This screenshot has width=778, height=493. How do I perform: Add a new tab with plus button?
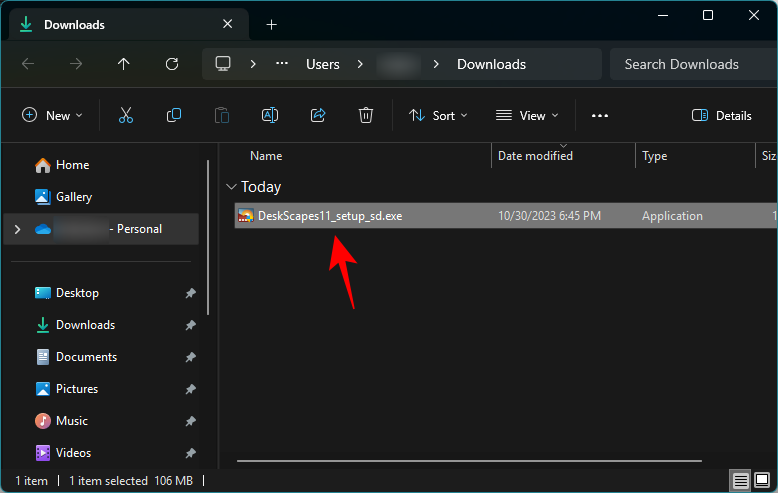271,24
